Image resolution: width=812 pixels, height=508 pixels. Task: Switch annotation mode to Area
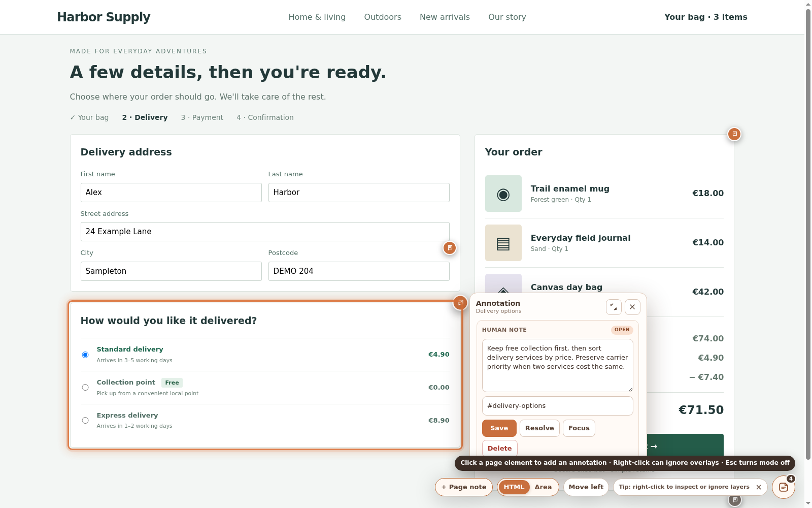pyautogui.click(x=543, y=487)
